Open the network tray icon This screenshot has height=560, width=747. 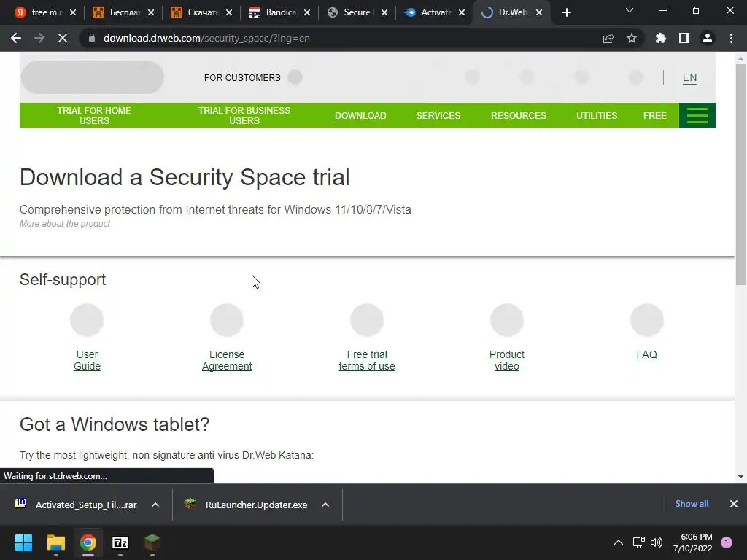click(x=638, y=542)
